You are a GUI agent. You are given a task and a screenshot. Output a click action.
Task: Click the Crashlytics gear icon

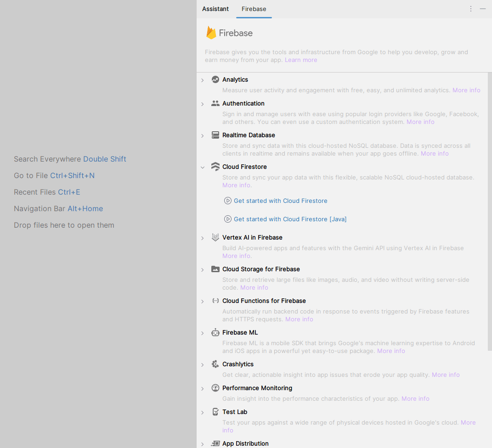[215, 364]
